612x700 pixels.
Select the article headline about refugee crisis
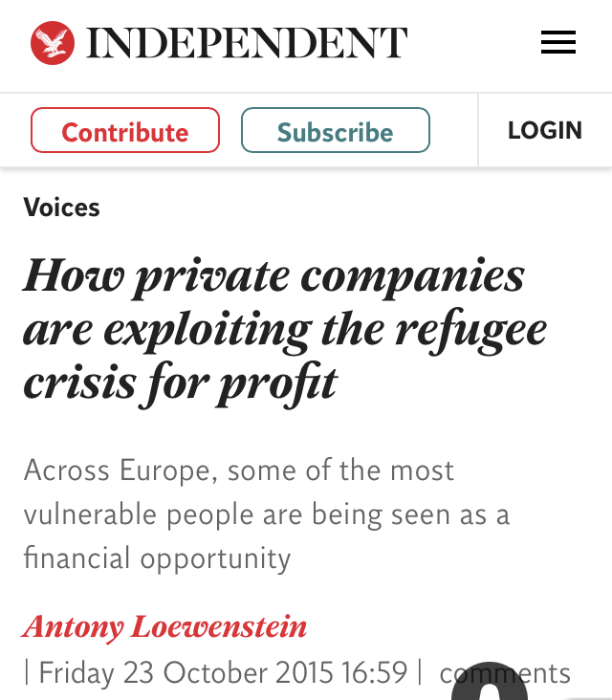(x=285, y=330)
